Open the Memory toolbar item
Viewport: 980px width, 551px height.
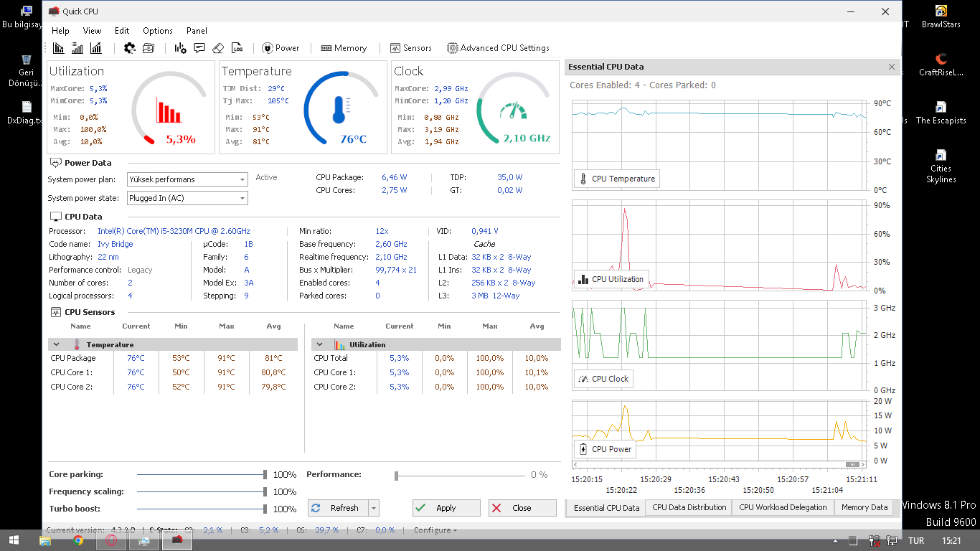click(344, 48)
